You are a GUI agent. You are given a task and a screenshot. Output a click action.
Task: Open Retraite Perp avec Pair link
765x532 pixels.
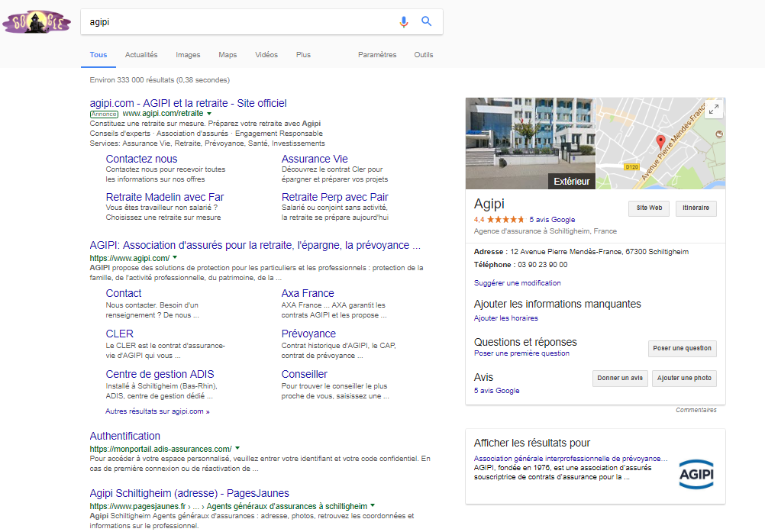(x=334, y=197)
